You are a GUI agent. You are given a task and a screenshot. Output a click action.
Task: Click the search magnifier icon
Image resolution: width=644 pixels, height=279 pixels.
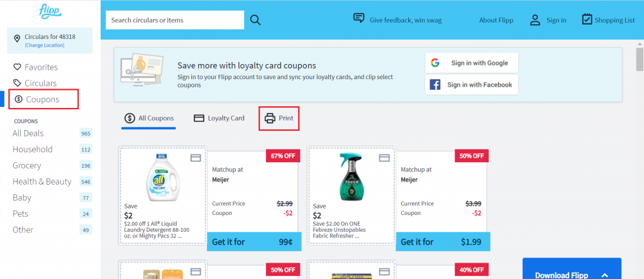(255, 20)
